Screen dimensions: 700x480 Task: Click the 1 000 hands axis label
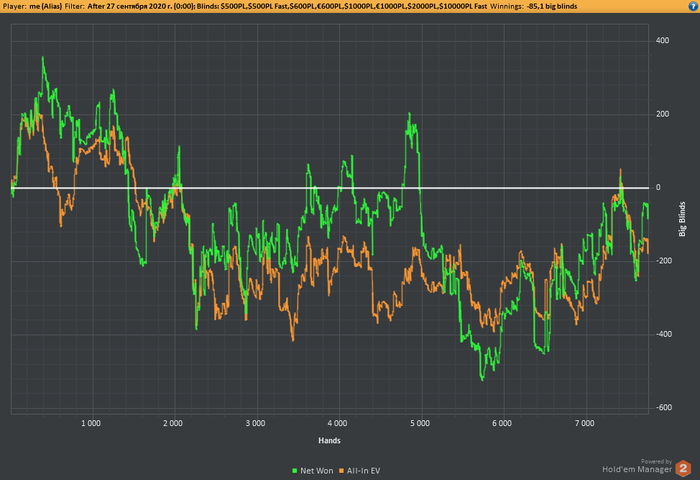(x=91, y=423)
